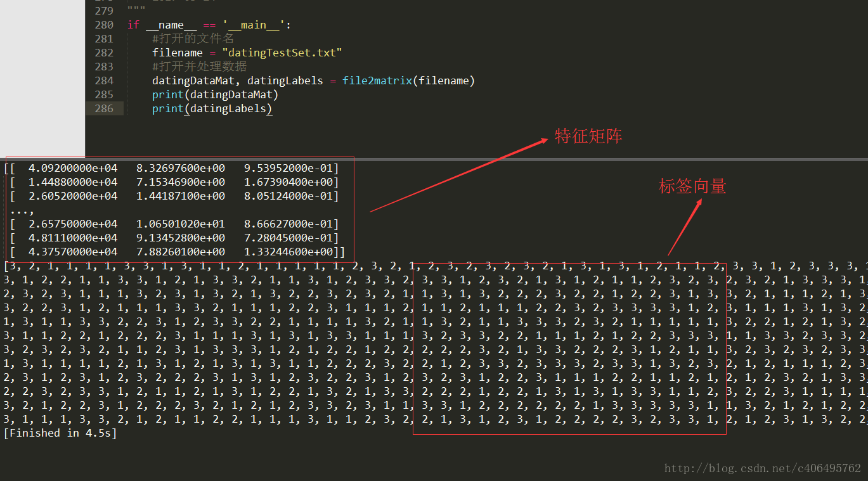Click output value 4.37570000e+04

tap(73, 252)
